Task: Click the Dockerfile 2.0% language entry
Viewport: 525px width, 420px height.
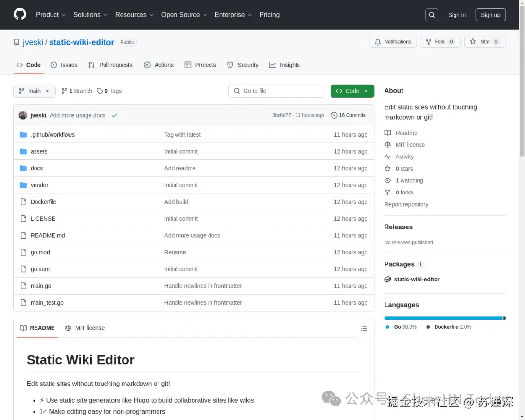Action: pos(448,327)
